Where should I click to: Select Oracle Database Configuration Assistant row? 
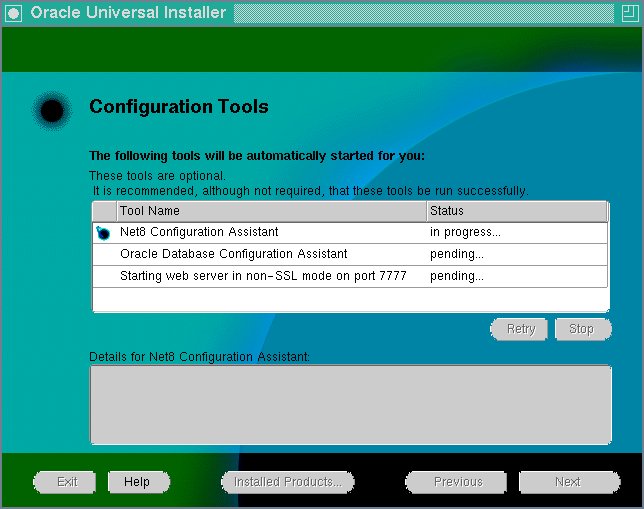[350, 254]
